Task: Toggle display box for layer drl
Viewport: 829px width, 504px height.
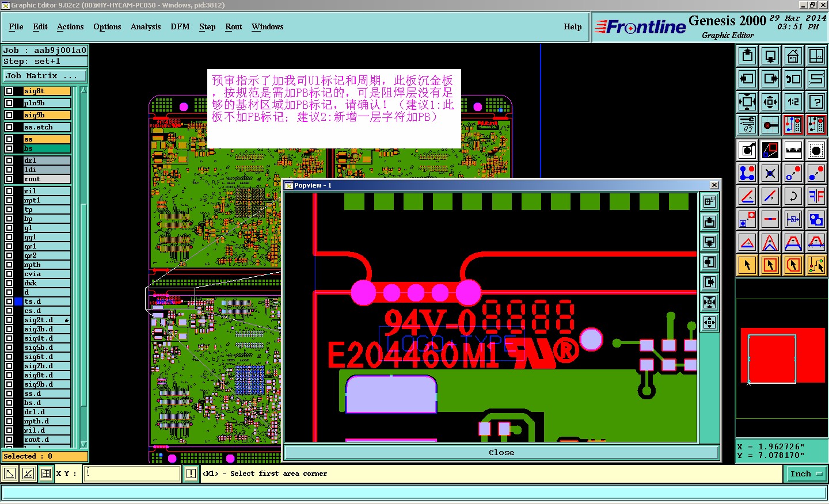Action: click(9, 161)
